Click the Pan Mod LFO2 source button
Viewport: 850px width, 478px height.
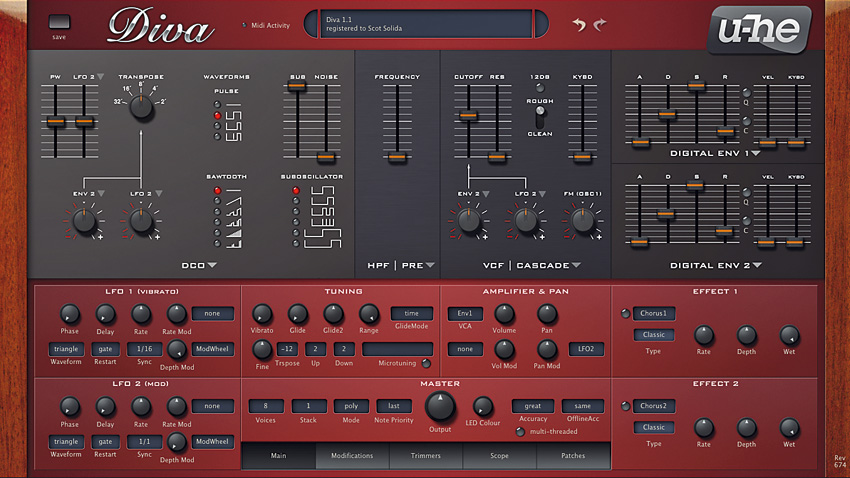[586, 349]
